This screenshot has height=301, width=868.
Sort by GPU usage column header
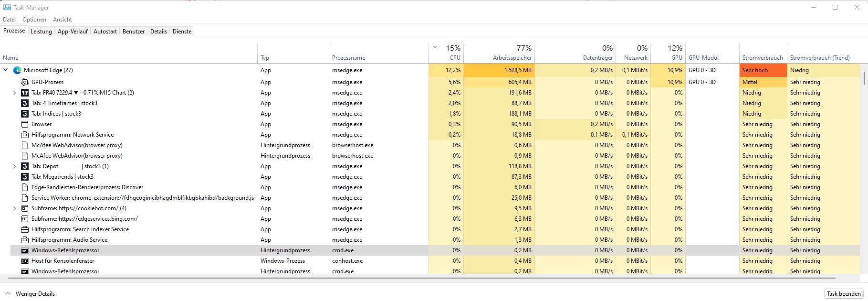tap(668, 54)
